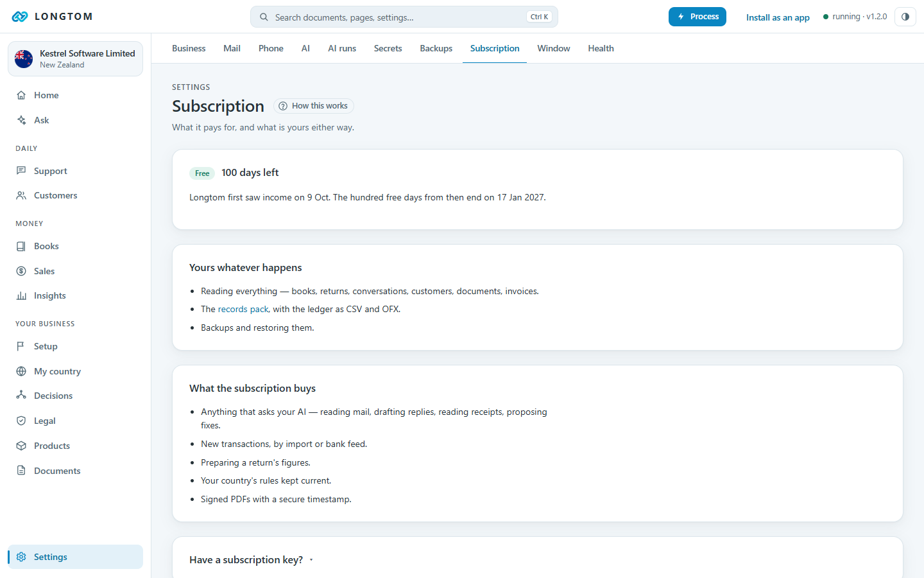924x578 pixels.
Task: Switch to the Mail tab
Action: tap(232, 48)
